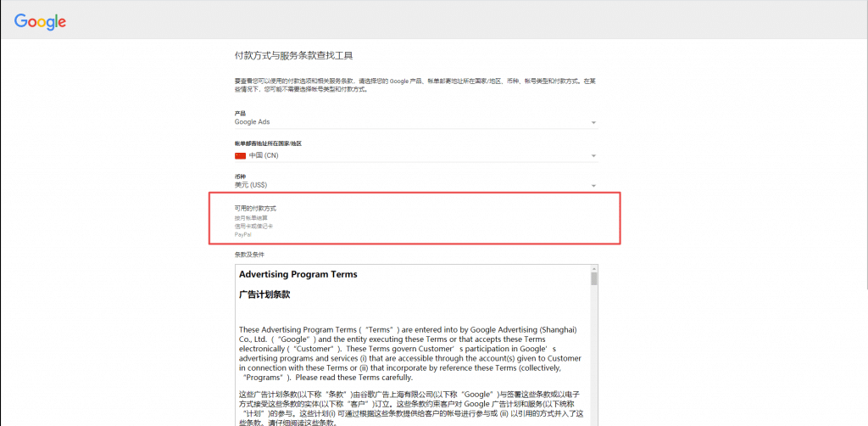The width and height of the screenshot is (868, 426).
Task: Click the terms box scrollbar up arrow
Action: [x=594, y=268]
